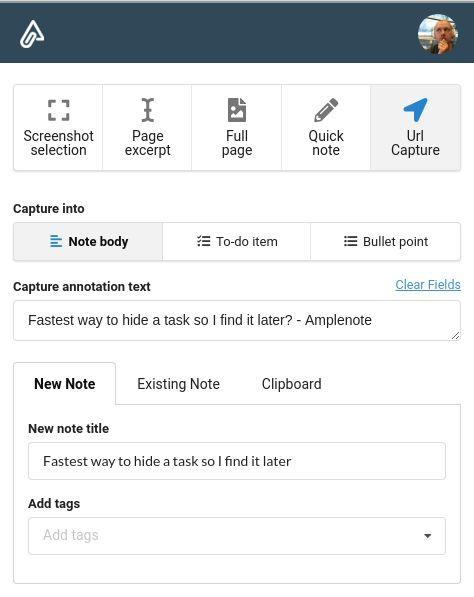Focus the Capture annotation text field
Viewport: 474px width, 597px height.
[237, 321]
